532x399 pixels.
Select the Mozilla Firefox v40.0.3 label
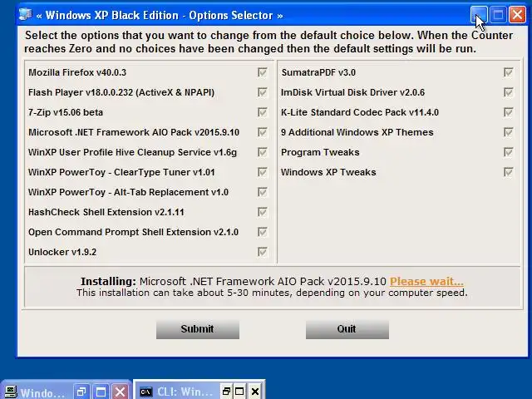point(77,72)
